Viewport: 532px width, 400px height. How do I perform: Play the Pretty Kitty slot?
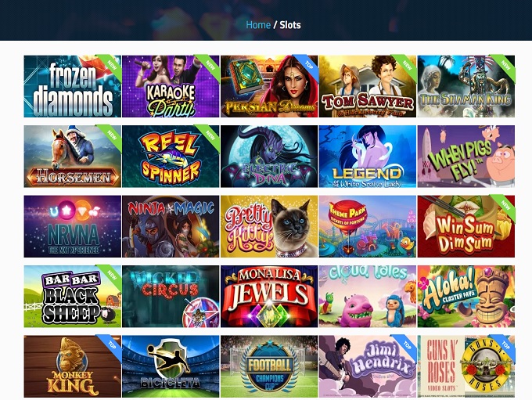point(269,226)
